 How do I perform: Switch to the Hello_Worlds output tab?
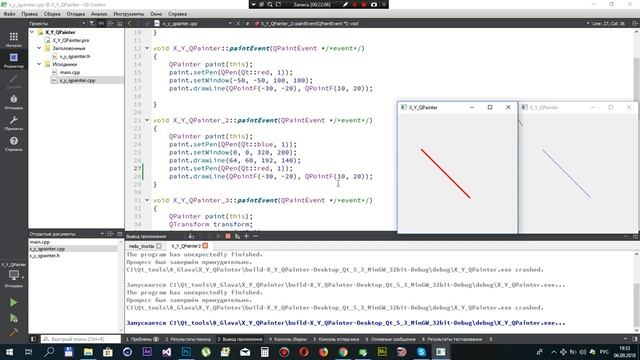[145, 246]
